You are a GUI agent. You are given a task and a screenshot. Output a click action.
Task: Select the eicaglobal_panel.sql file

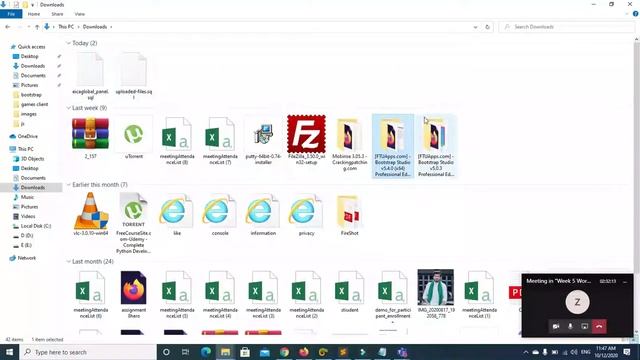[x=90, y=76]
